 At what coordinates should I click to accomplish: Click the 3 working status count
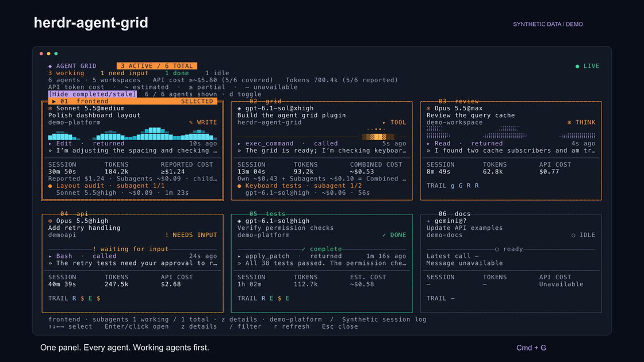click(x=66, y=73)
